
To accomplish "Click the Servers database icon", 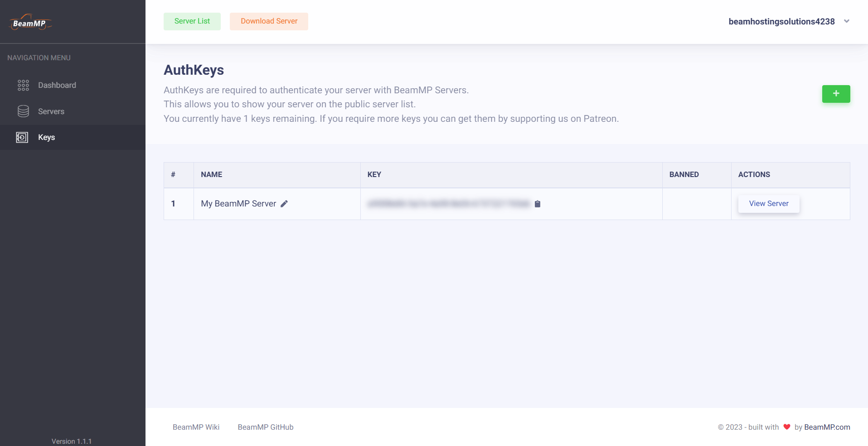I will [x=23, y=111].
